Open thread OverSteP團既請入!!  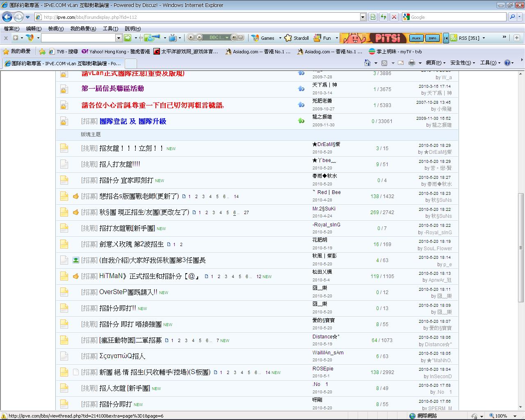pyautogui.click(x=128, y=292)
